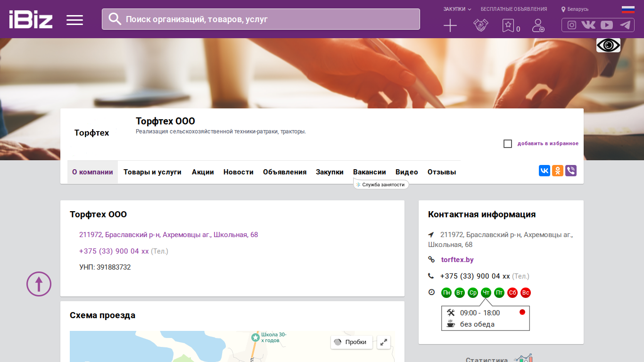Screen dimensions: 644x362
Task: Click the search magnifier icon
Action: click(x=115, y=19)
